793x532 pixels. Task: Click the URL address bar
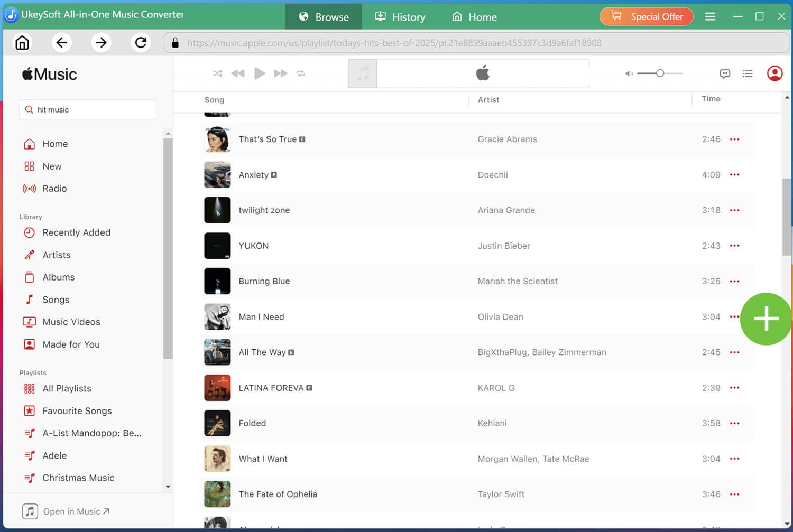[x=476, y=43]
